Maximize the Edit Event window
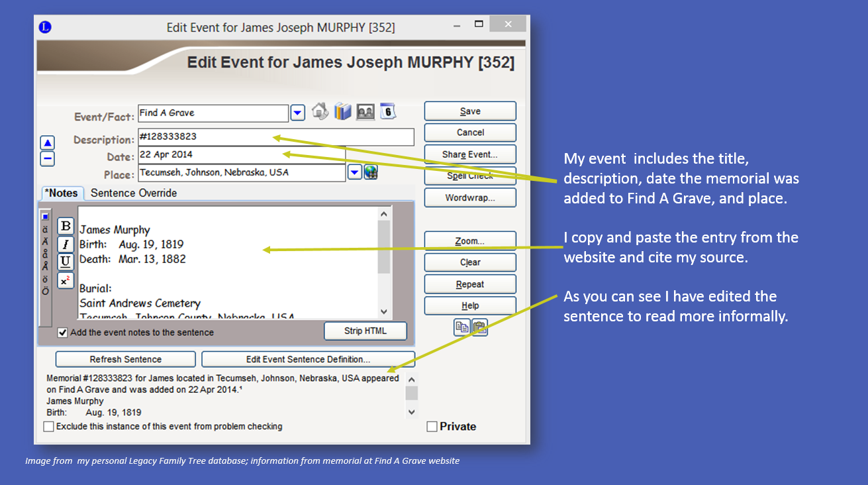The height and width of the screenshot is (485, 868). pyautogui.click(x=479, y=25)
